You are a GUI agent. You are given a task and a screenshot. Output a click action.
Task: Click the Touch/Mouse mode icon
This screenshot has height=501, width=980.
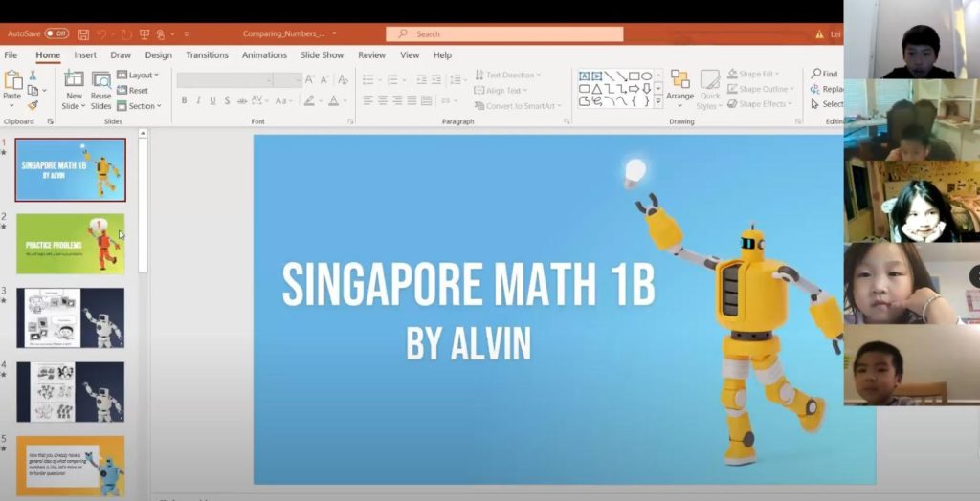point(161,33)
